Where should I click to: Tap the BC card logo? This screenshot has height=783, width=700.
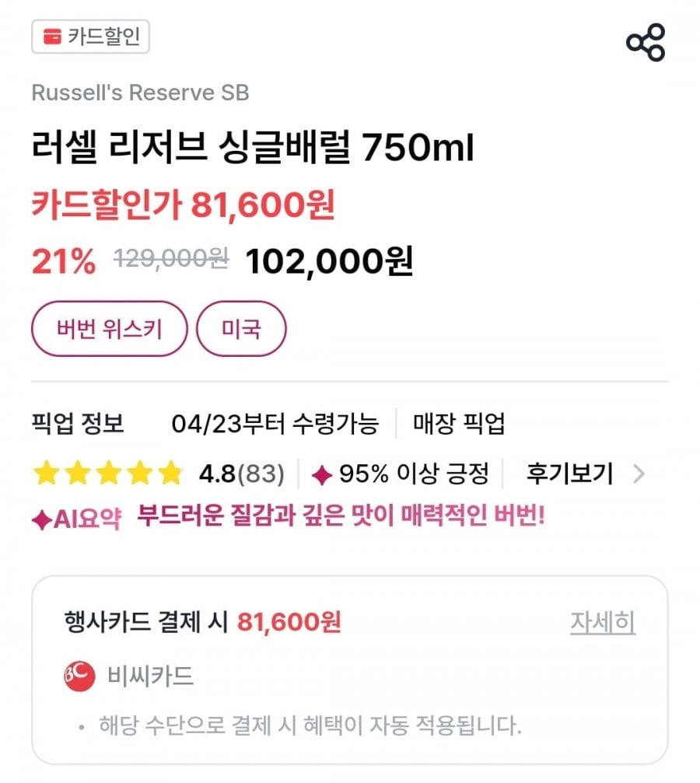click(x=79, y=676)
